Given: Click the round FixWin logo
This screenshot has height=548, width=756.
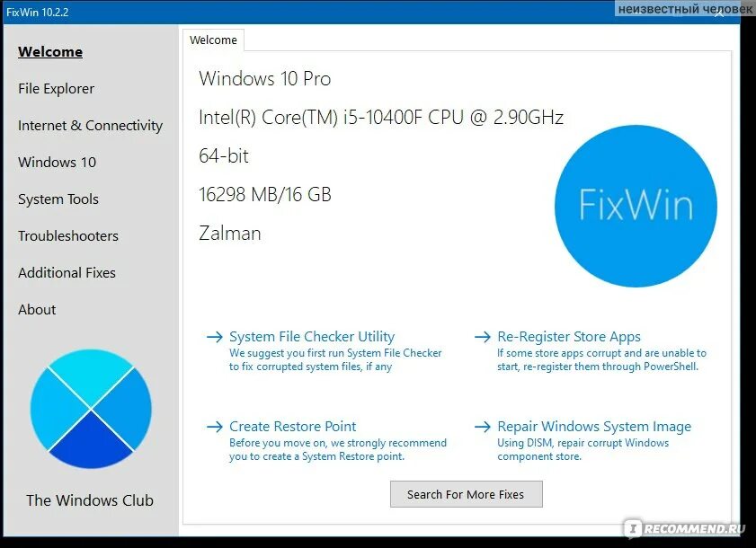Looking at the screenshot, I should coord(636,206).
